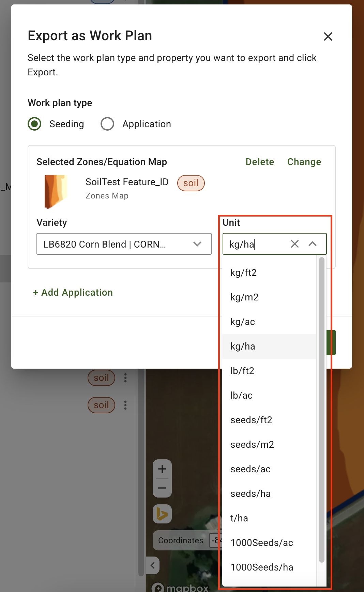Click the SoilTest Feature_ID map thumbnail

click(56, 191)
